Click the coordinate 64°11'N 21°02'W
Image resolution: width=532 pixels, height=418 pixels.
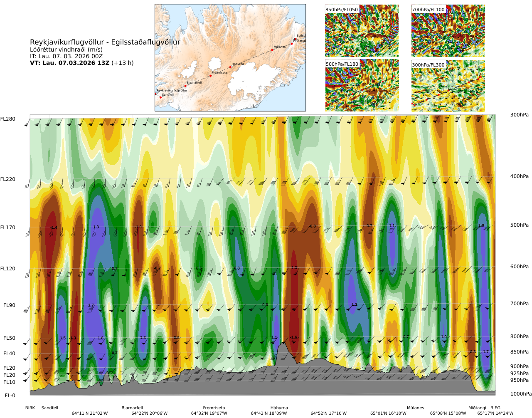[x=90, y=413]
